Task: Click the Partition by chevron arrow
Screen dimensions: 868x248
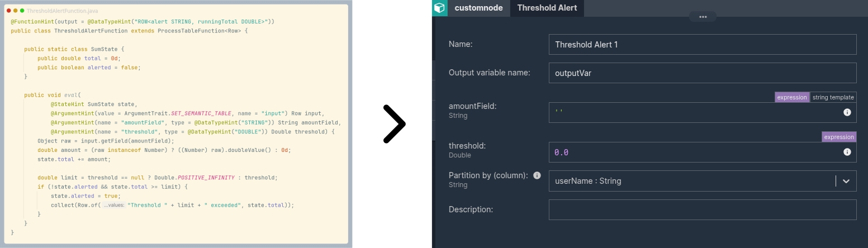Action: click(846, 181)
